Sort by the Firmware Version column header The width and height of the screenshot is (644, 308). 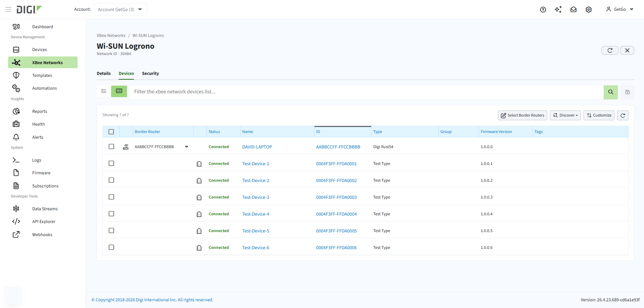[x=496, y=132]
